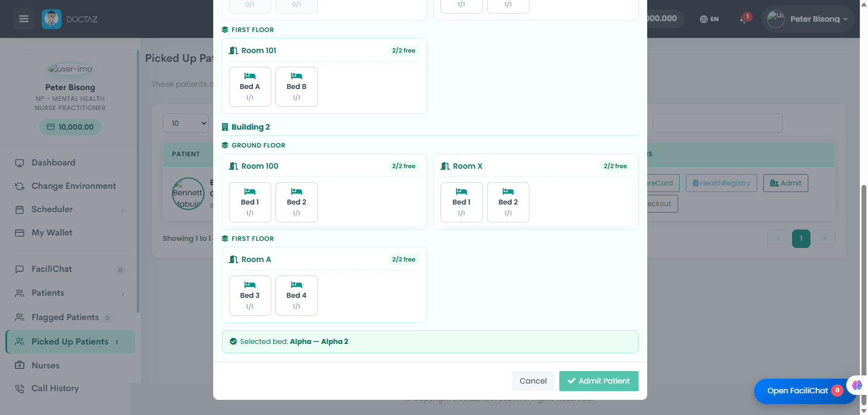Screen dimensions: 868x415
Task: Expand the Patients submenu chevron
Action: [x=123, y=293]
